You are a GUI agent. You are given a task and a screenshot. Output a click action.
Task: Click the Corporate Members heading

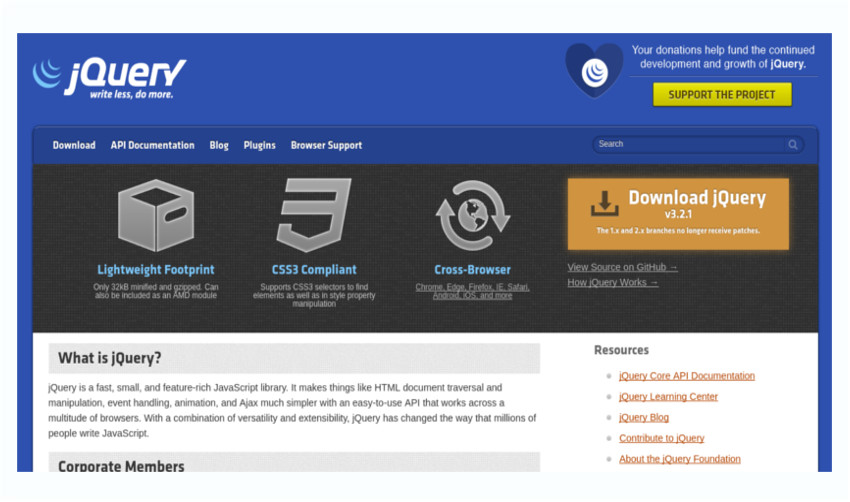click(121, 466)
